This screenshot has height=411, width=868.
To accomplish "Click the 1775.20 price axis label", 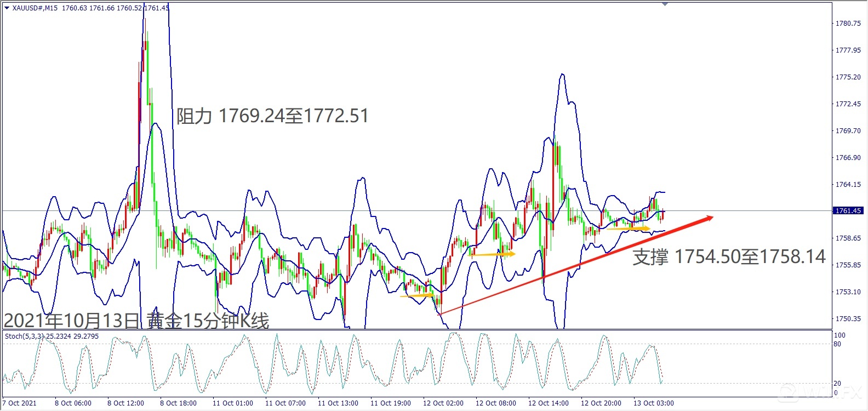I will click(x=848, y=77).
